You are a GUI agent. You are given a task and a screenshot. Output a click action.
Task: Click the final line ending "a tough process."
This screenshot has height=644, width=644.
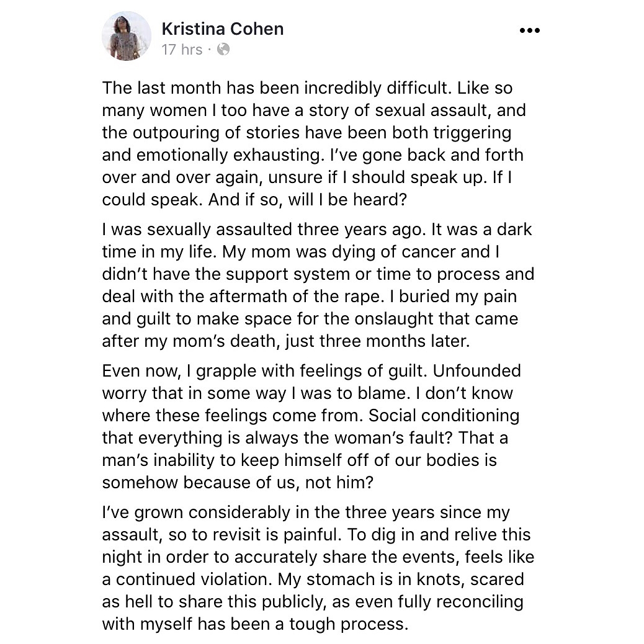click(x=255, y=624)
